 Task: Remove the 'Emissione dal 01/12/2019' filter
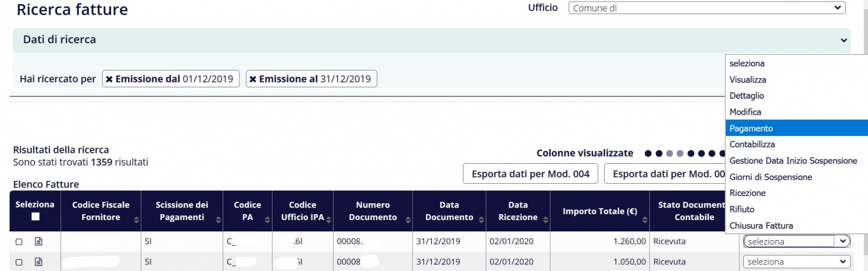click(109, 79)
